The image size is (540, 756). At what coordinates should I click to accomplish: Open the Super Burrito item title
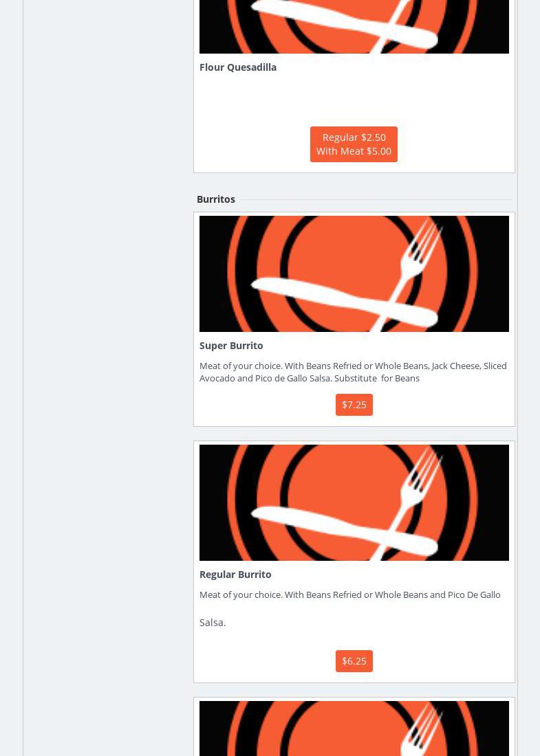(x=231, y=346)
